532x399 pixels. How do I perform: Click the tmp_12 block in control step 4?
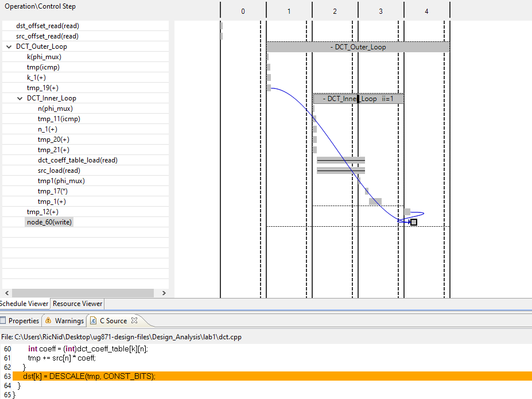407,212
